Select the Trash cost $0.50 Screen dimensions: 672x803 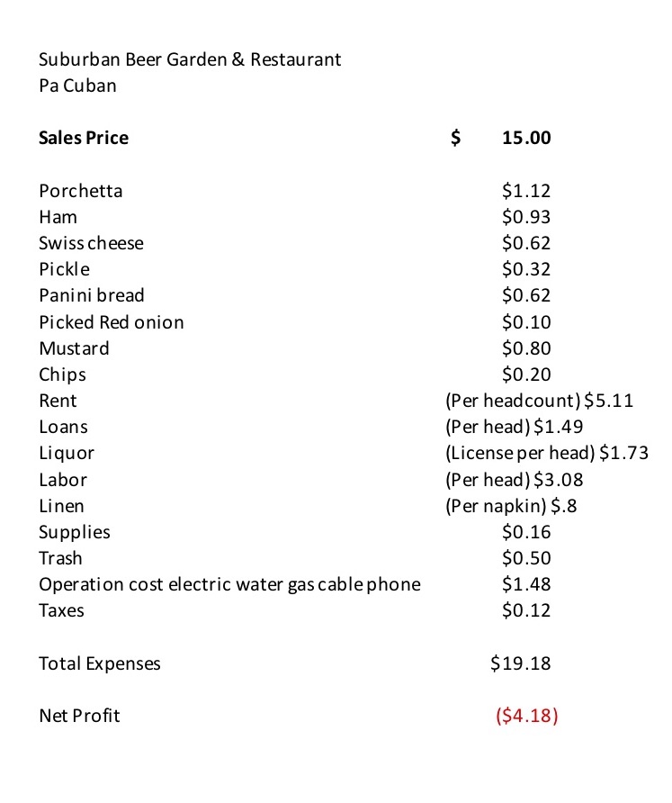click(x=526, y=558)
